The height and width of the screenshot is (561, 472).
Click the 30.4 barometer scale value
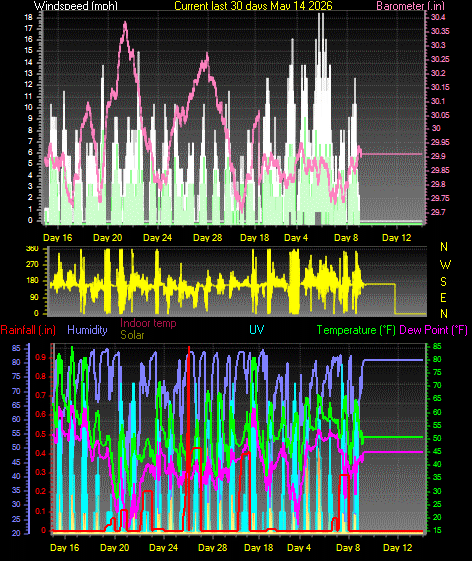click(x=438, y=18)
